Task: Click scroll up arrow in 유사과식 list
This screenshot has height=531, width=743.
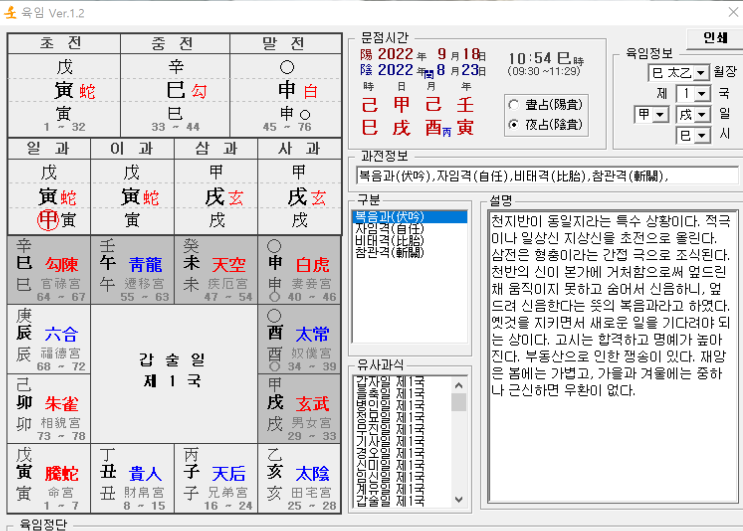Action: 458,385
